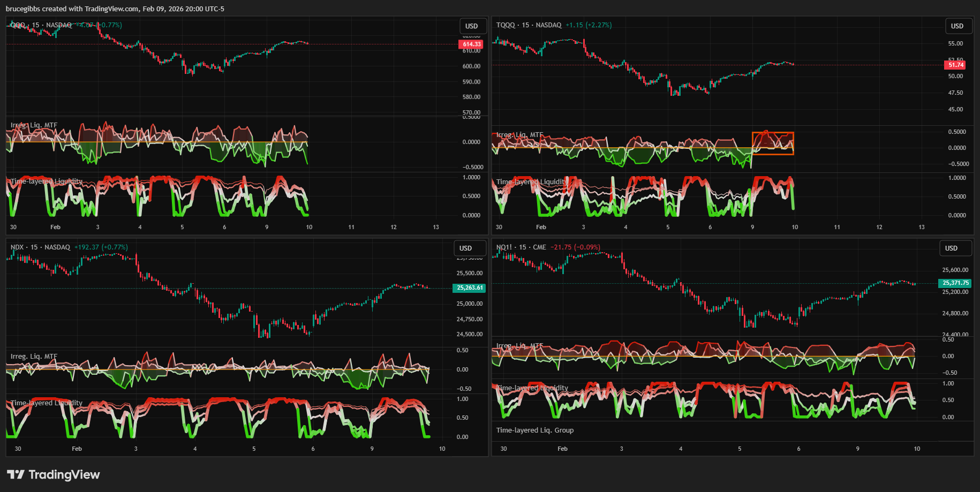Open the USD currency dropdown on NQ1! chart

pyautogui.click(x=951, y=248)
